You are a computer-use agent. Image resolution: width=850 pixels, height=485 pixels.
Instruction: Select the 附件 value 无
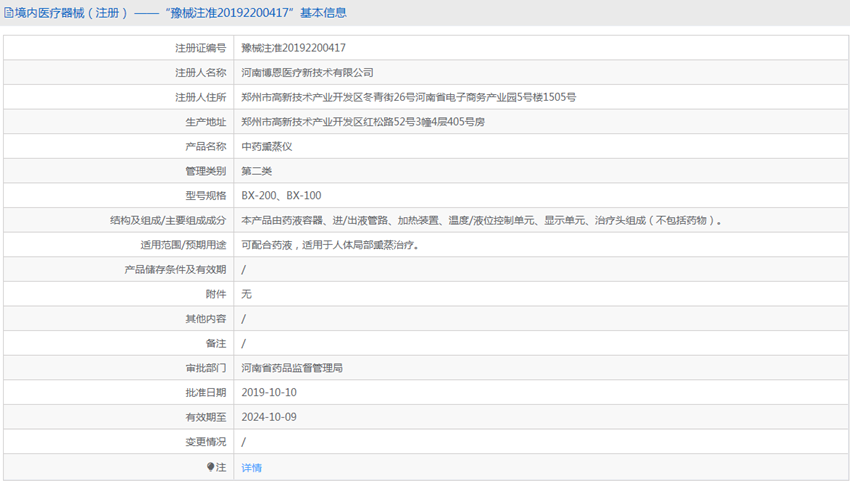(247, 294)
